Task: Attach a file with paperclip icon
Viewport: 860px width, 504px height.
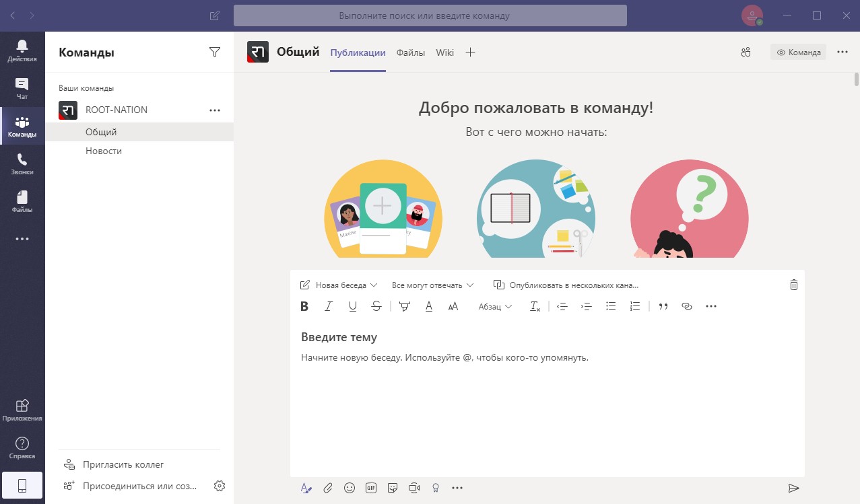Action: click(x=328, y=488)
